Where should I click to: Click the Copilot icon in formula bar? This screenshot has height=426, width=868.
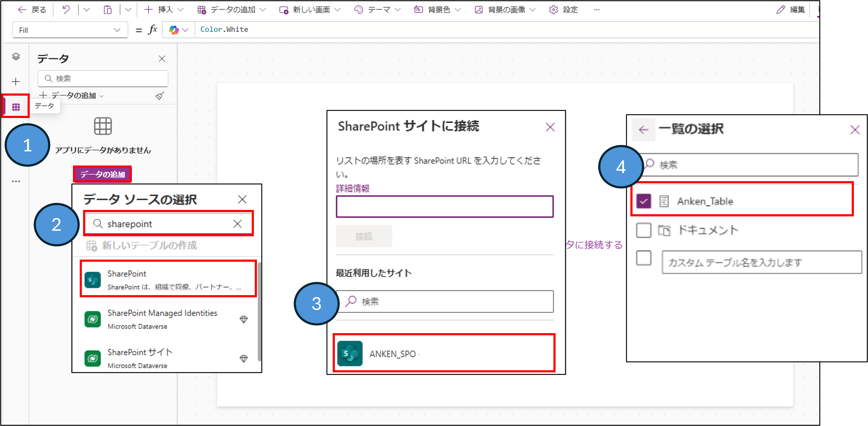174,30
